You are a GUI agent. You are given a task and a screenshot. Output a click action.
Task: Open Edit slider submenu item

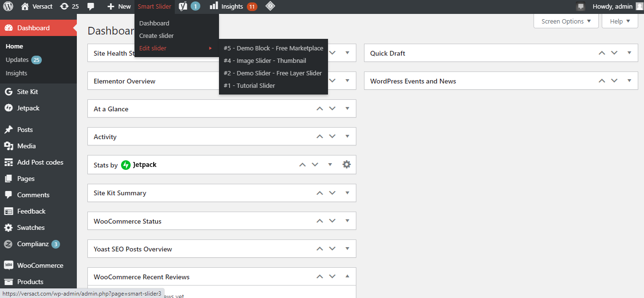177,48
